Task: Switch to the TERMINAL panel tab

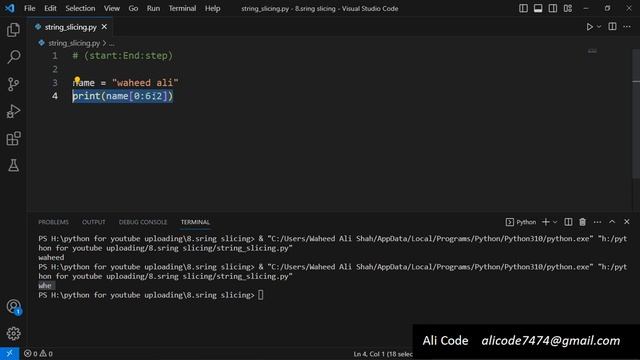Action: point(195,222)
